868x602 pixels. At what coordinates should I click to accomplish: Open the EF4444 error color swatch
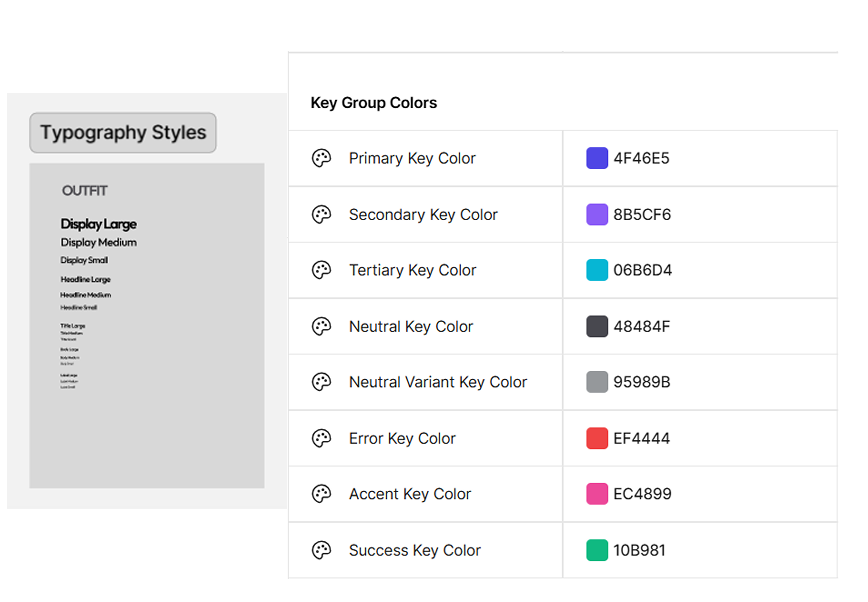coord(597,438)
